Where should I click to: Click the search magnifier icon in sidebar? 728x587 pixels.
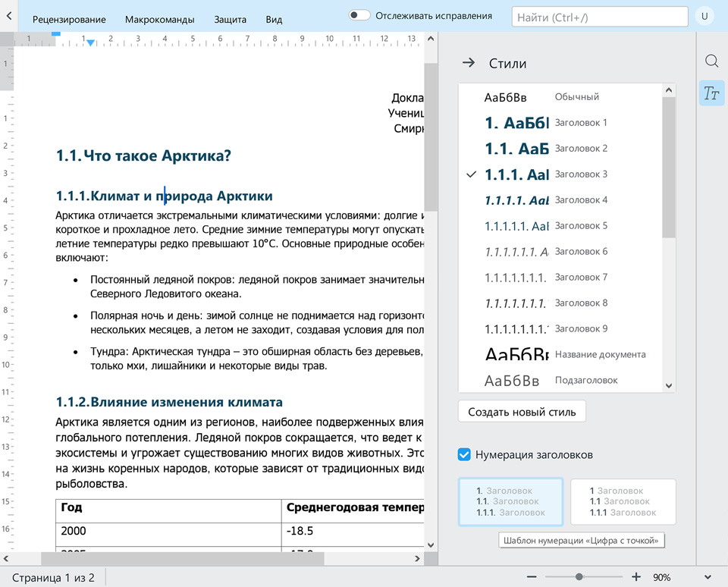[711, 61]
